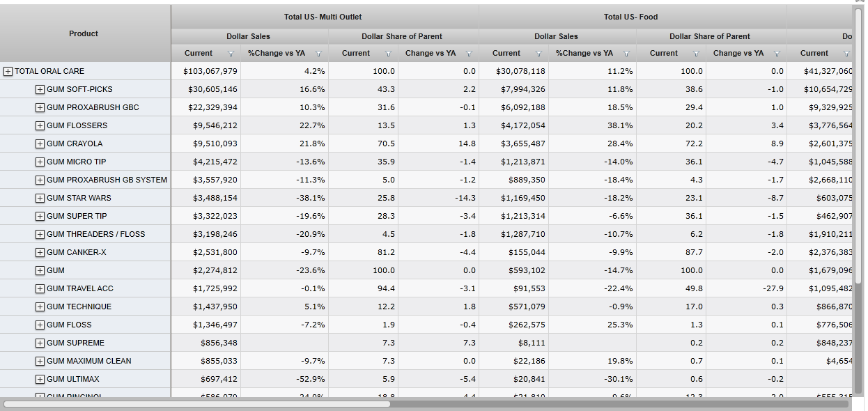Click the horizontal scrollbar at the bottom

[197, 403]
